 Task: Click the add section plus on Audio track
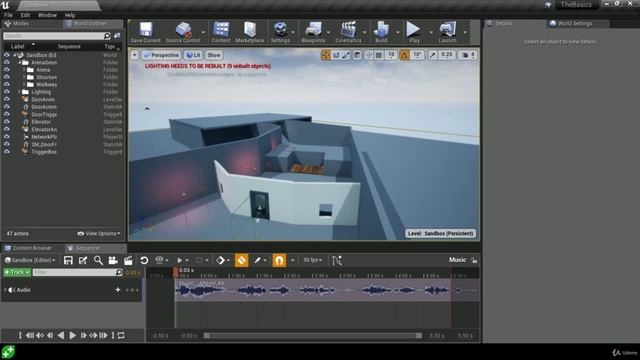click(x=118, y=290)
